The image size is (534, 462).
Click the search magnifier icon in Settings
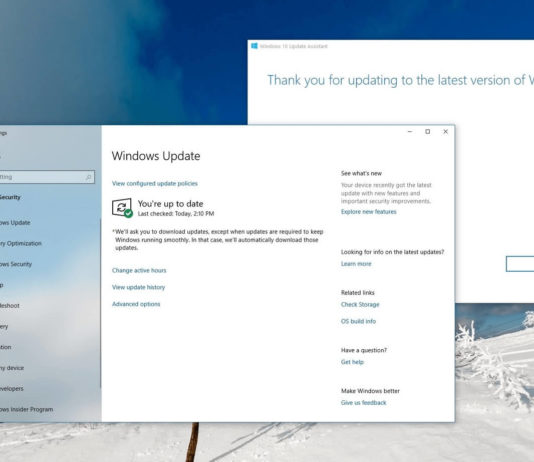click(89, 177)
